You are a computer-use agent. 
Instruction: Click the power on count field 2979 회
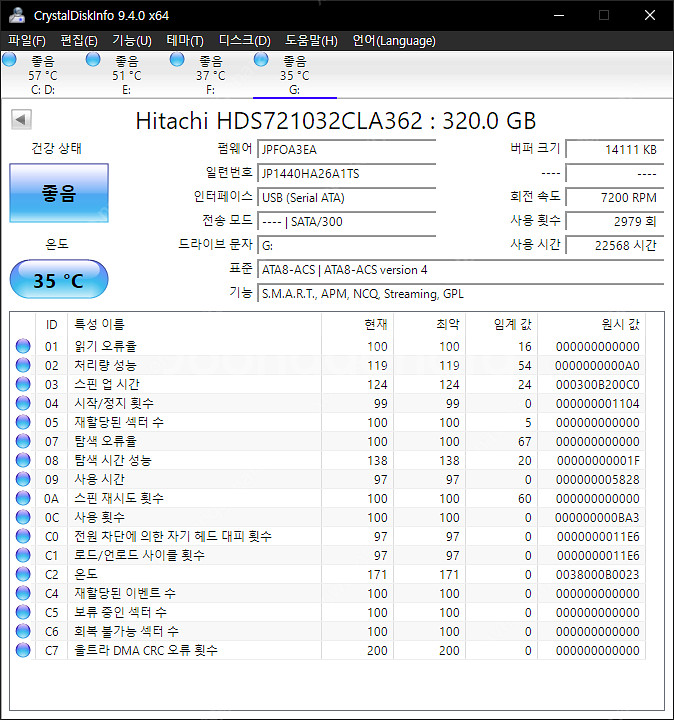615,222
